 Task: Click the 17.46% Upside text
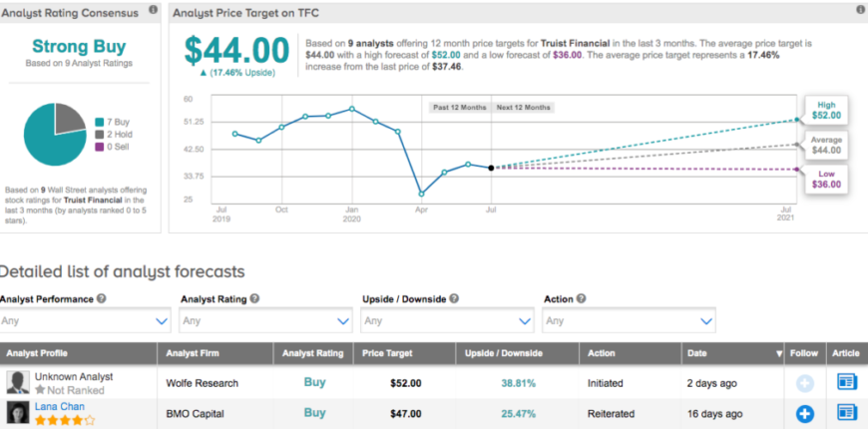(238, 73)
